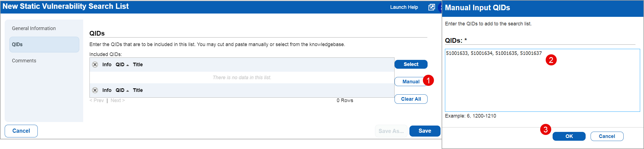Sort by QID using bottom header arrow
Viewport: 644px width, 149px height.
[x=127, y=91]
